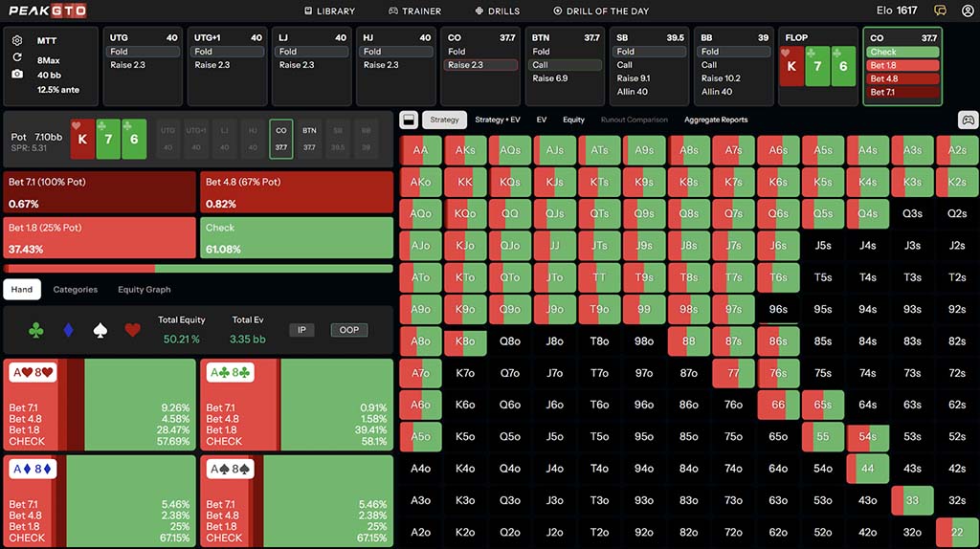Toggle the IP position view
The height and width of the screenshot is (549, 980).
pos(302,330)
